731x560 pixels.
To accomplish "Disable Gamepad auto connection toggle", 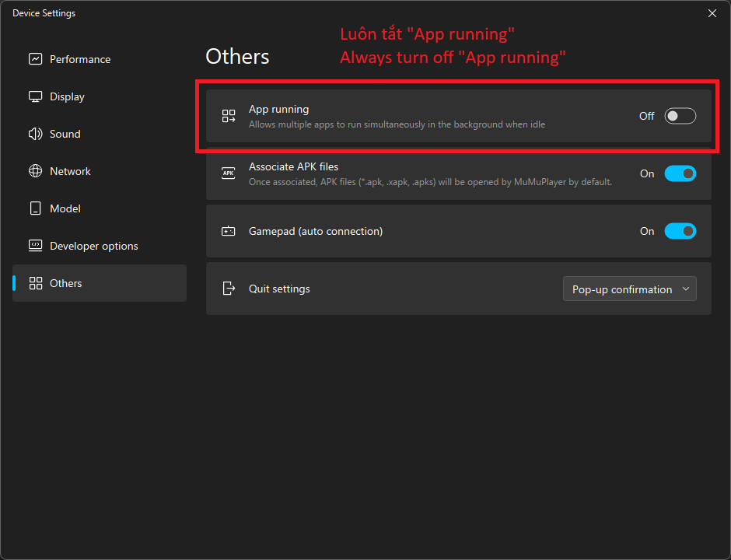I will pos(680,231).
